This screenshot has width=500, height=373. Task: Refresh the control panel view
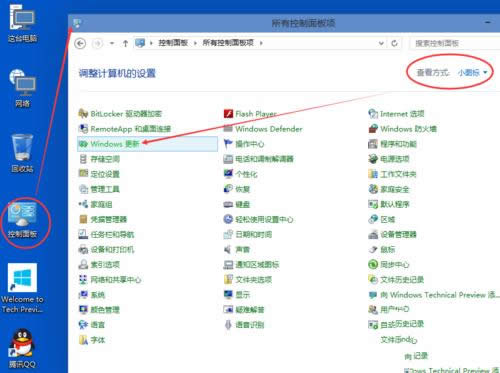point(394,43)
